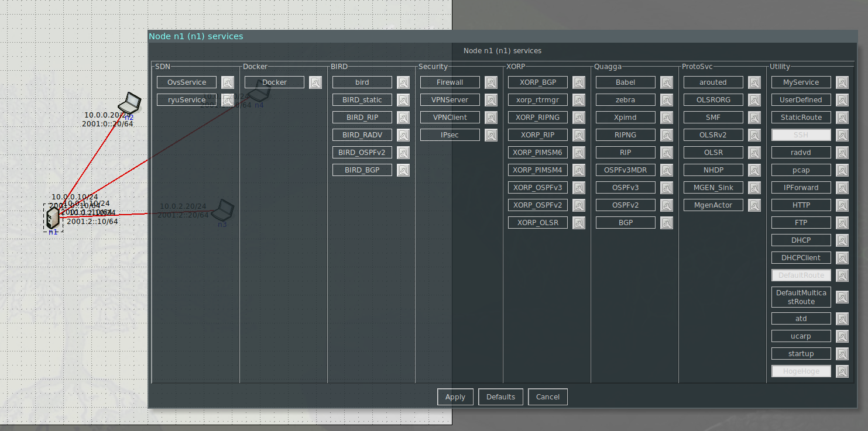Enable the startup service
This screenshot has height=431, width=868.
click(x=801, y=354)
